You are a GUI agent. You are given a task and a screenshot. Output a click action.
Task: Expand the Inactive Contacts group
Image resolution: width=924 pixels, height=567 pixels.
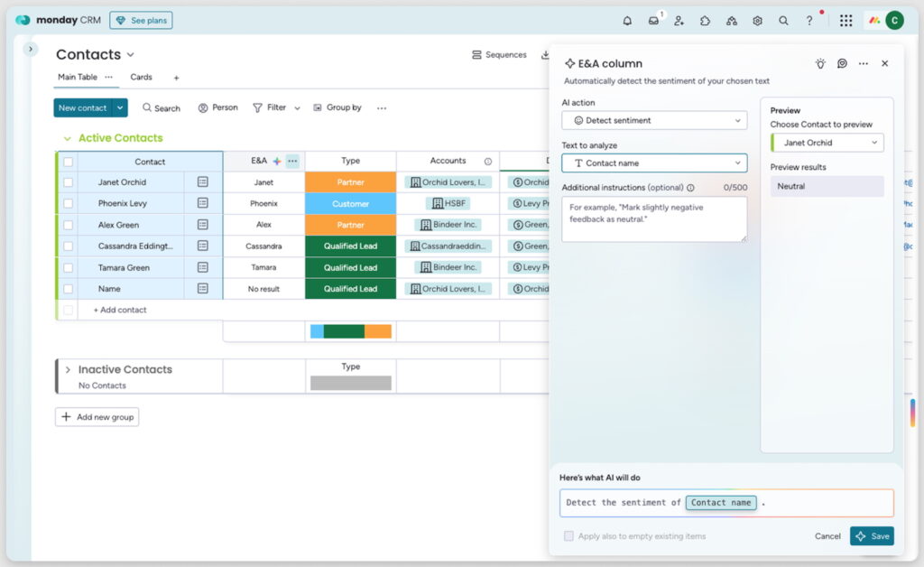[68, 370]
